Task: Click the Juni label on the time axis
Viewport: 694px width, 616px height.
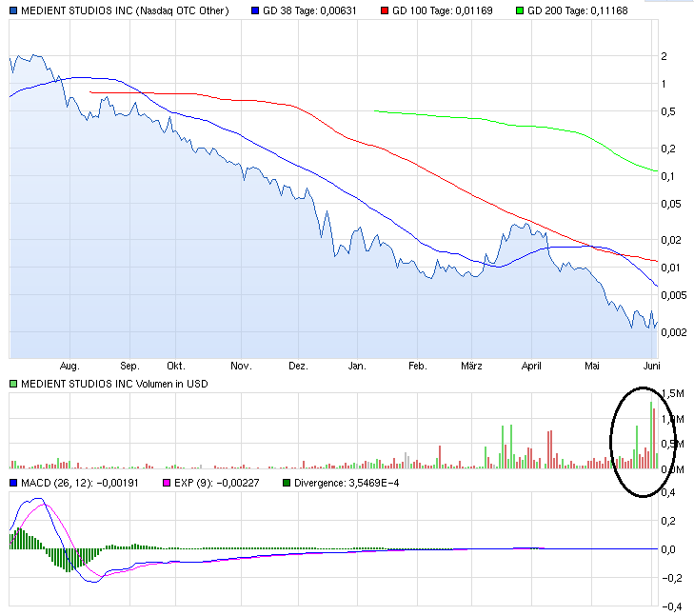Action: tap(652, 365)
